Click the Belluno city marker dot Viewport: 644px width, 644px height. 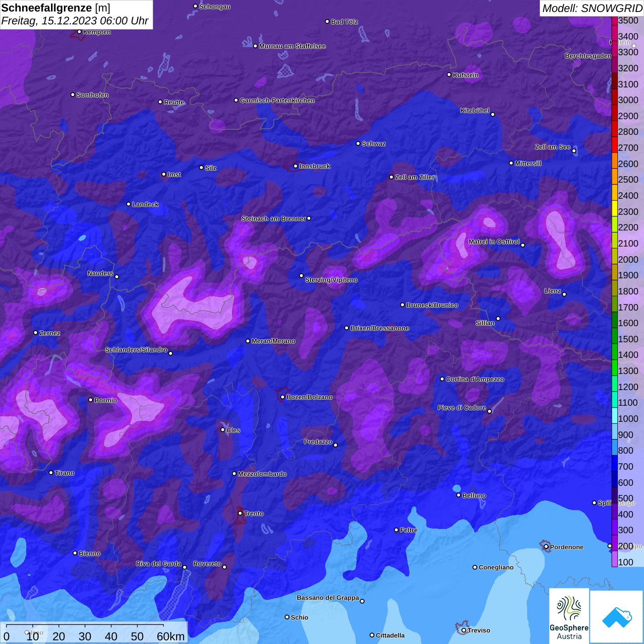point(459,495)
